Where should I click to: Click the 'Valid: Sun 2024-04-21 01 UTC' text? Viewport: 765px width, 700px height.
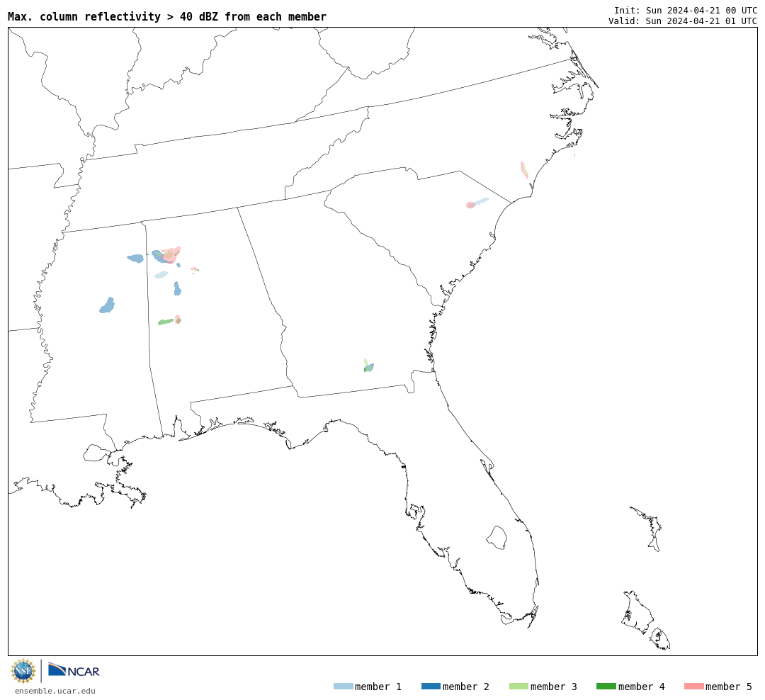click(x=683, y=21)
